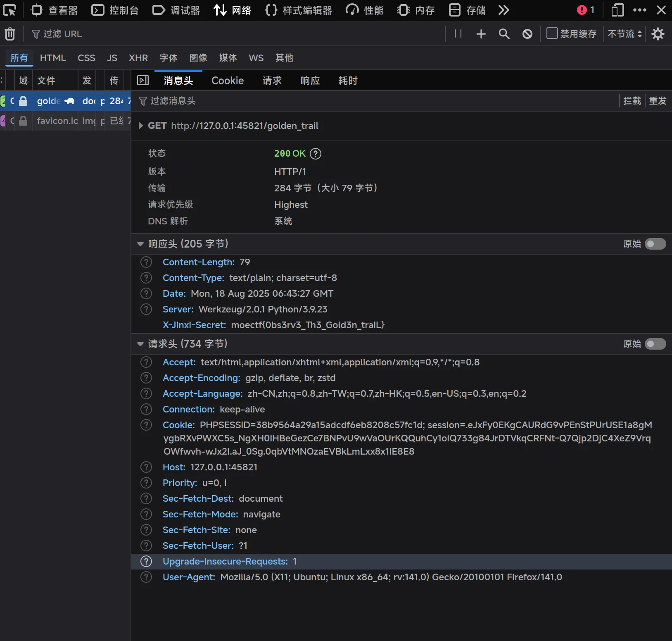This screenshot has height=641, width=672.
Task: Open the 不节流 throttling dropdown
Action: tap(625, 34)
